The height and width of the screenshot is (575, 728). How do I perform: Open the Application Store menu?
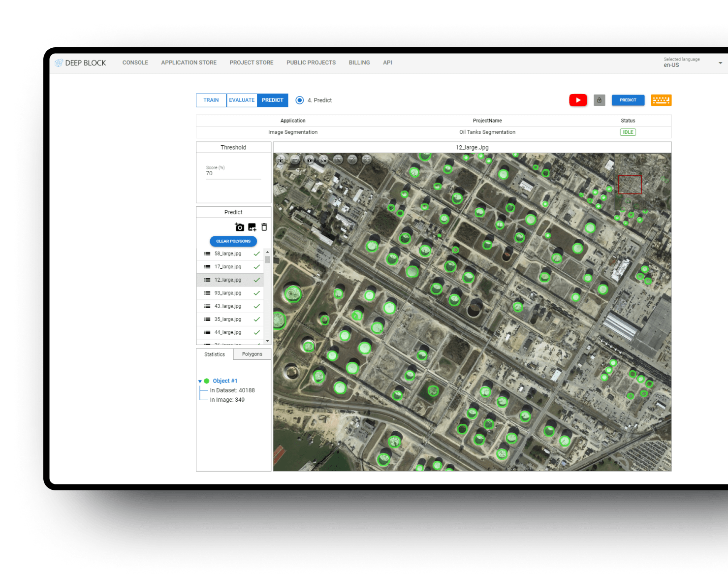point(189,63)
